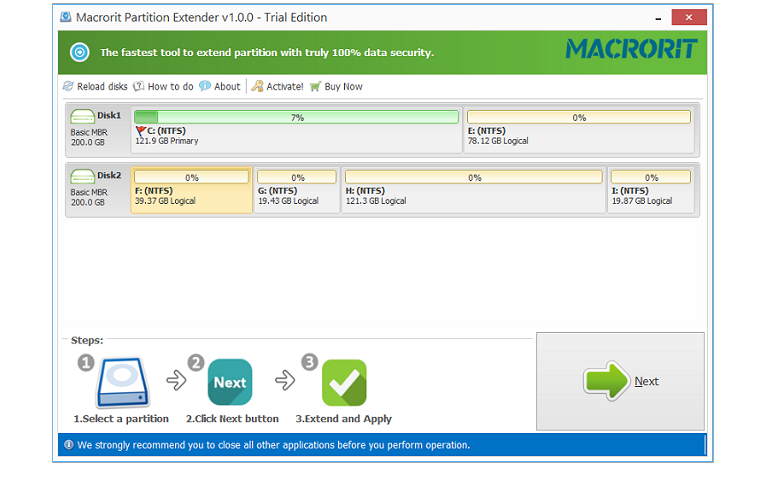The height and width of the screenshot is (493, 778).
Task: Click the status bar recommendation message
Action: 273,445
